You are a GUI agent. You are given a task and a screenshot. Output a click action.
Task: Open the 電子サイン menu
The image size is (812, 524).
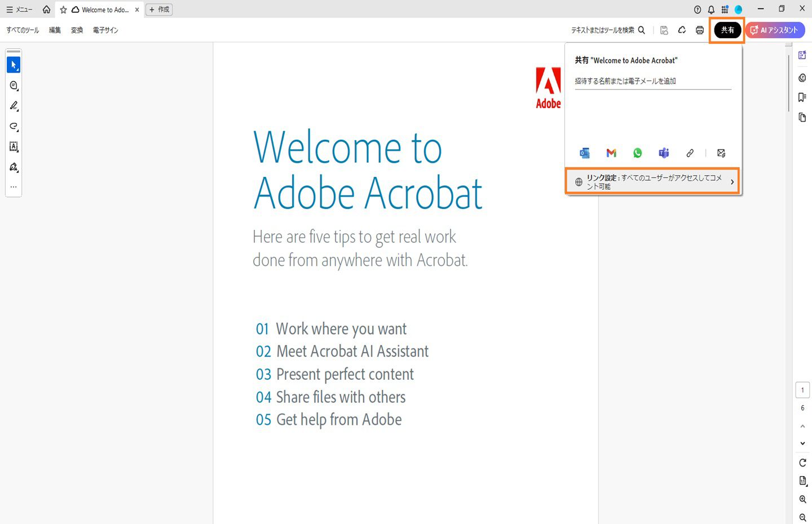[105, 30]
